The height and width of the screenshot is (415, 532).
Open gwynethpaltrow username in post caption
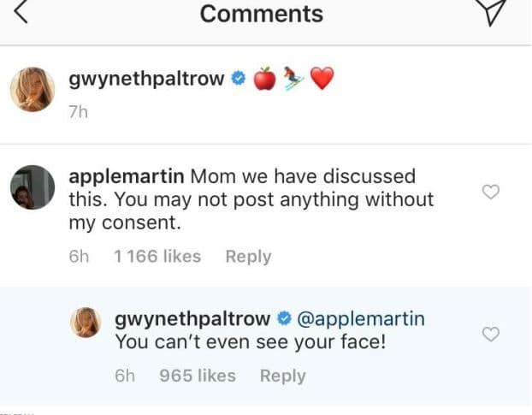[145, 79]
